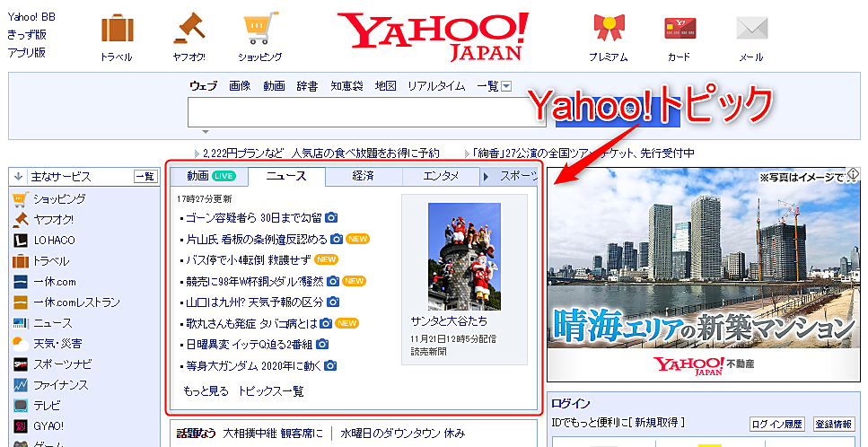Read headline バス停で小4転倒 救護せず
Image resolution: width=868 pixels, height=447 pixels.
click(249, 260)
